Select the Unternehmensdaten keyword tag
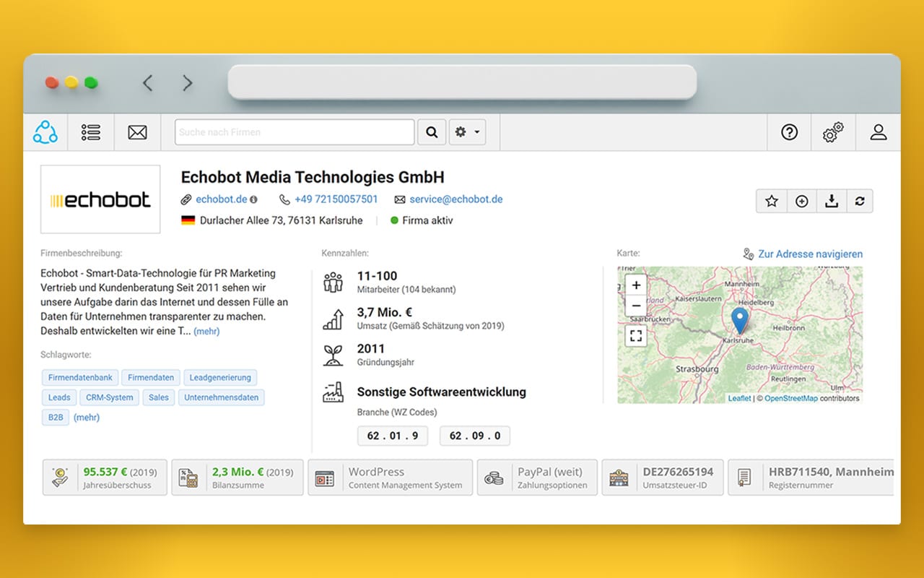The image size is (924, 578). pos(222,397)
